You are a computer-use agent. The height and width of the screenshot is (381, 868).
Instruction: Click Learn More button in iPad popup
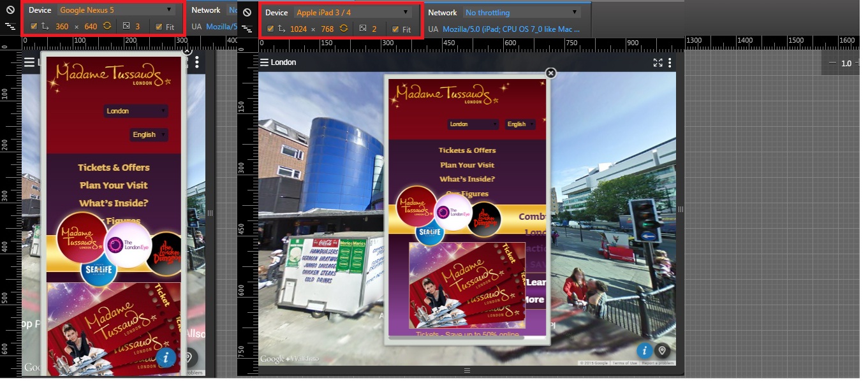coord(535,291)
